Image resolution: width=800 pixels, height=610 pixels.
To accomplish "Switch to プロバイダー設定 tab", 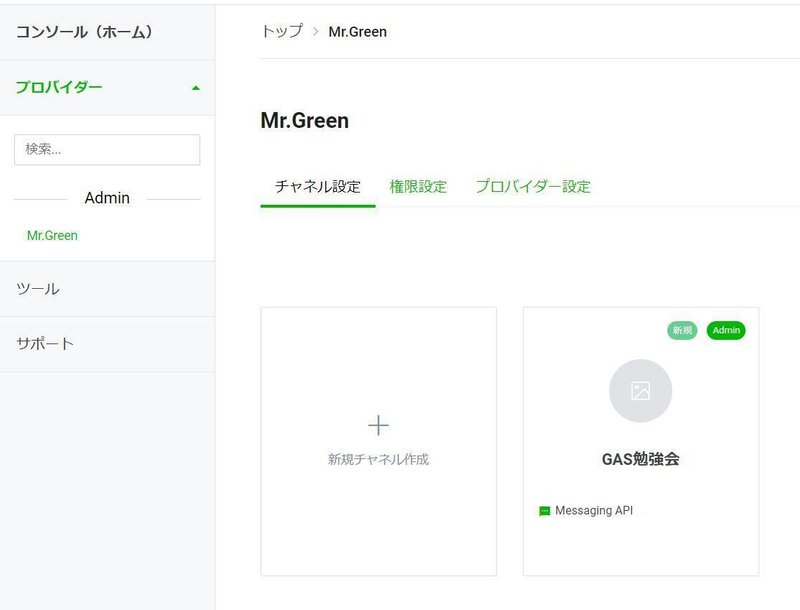I will tap(533, 187).
